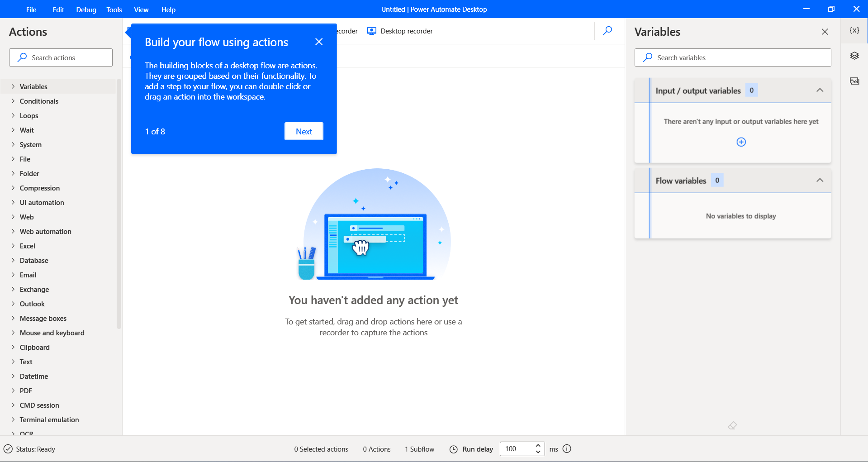Decrease the Run delay value
868x462 pixels.
coord(538,452)
